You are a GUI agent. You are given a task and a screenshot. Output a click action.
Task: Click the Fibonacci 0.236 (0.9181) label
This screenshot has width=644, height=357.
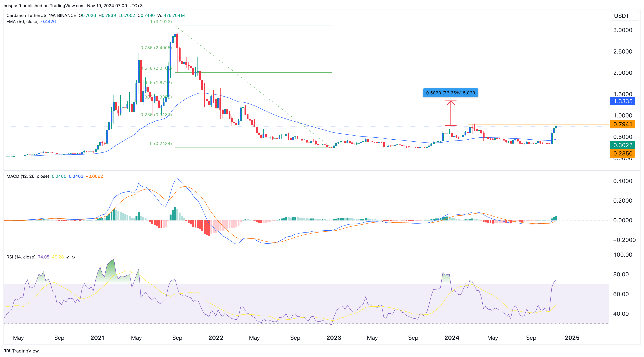[156, 115]
